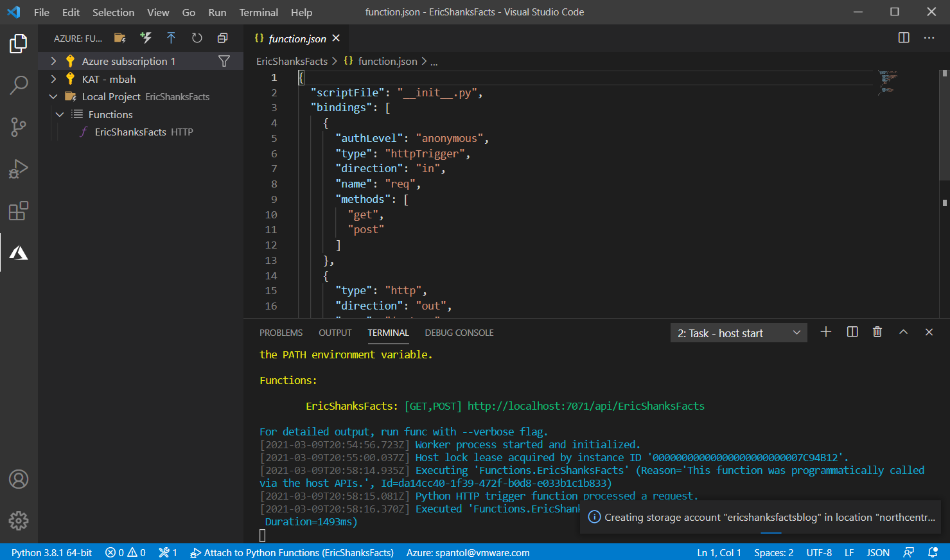This screenshot has width=950, height=560.
Task: Open the Terminal menu in menu bar
Action: (258, 12)
